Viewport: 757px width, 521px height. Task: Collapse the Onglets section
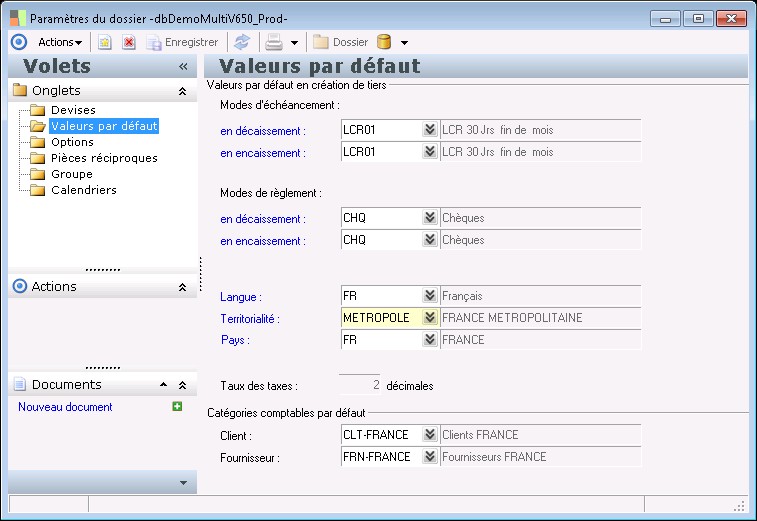(x=182, y=91)
